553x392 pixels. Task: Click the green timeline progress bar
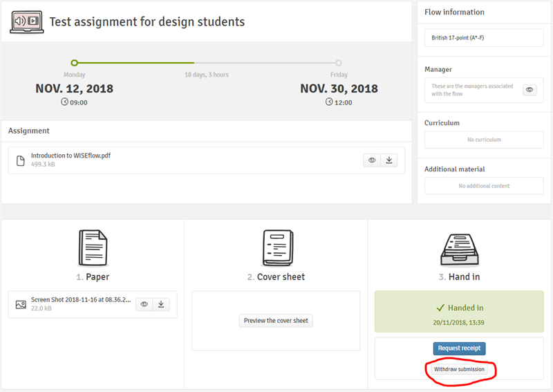click(135, 63)
